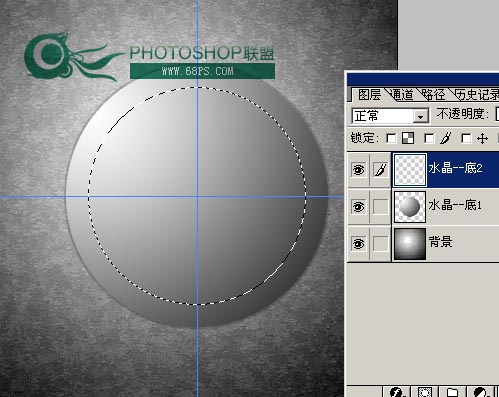
Task: Select the 水晶--底1 layer thumbnail
Action: (x=410, y=207)
